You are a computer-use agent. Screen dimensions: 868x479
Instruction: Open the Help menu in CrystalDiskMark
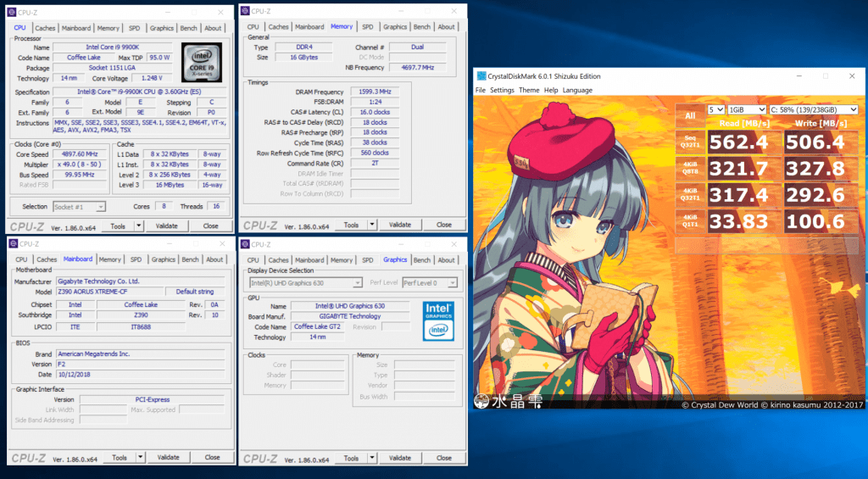551,90
